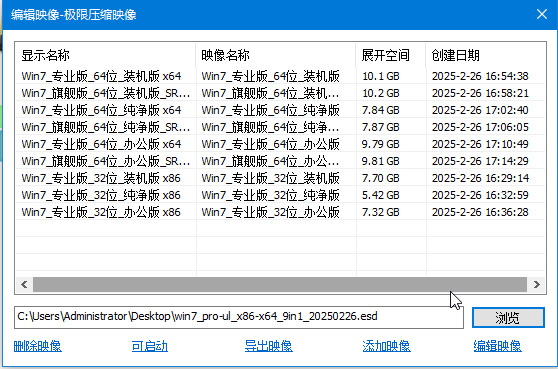Click the horizontal scrollbar right arrow
The image size is (558, 369).
[x=537, y=284]
